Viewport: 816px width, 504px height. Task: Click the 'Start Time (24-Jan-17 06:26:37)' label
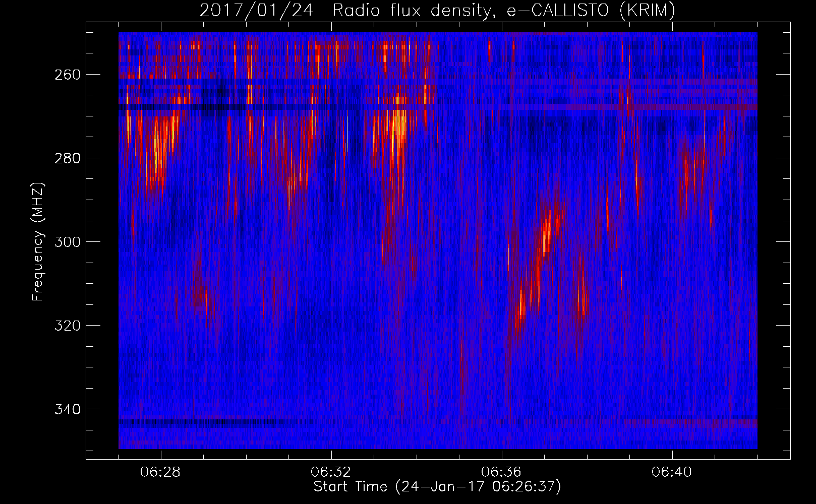pyautogui.click(x=437, y=487)
